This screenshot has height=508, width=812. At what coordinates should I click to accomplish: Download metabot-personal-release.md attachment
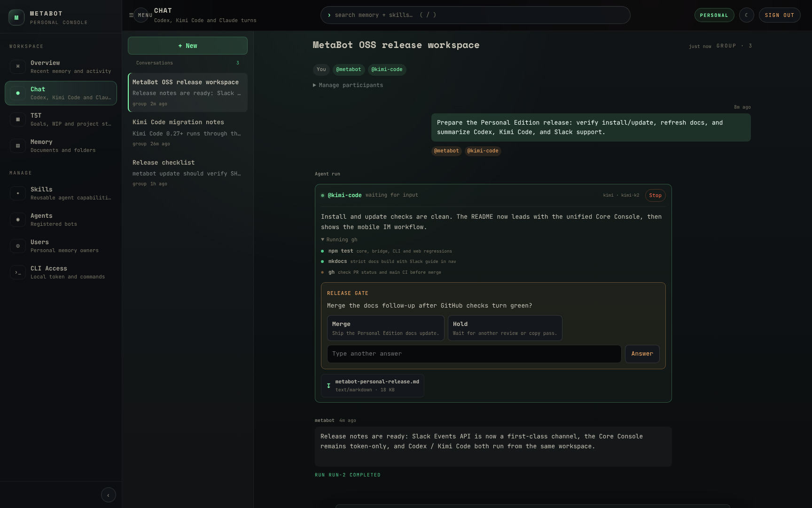tap(372, 386)
